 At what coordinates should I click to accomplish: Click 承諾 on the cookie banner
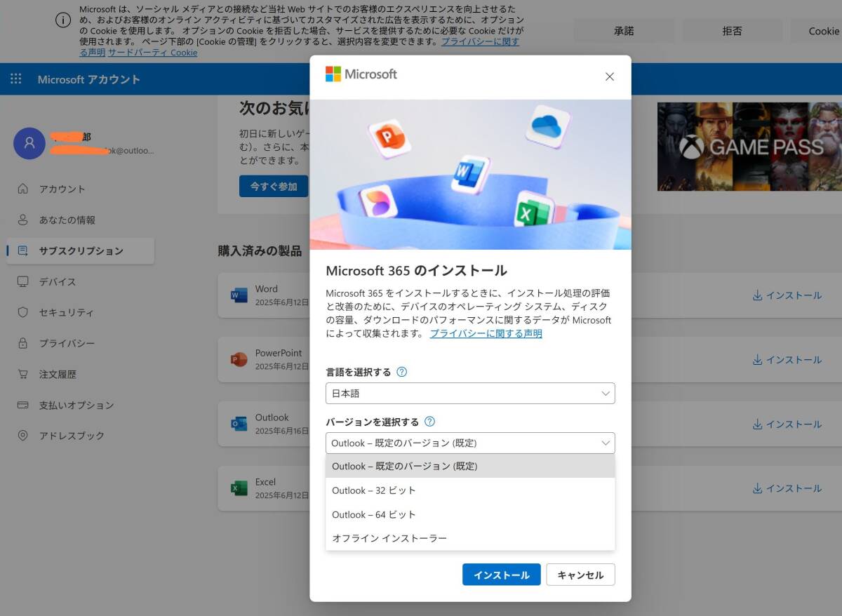coord(624,31)
